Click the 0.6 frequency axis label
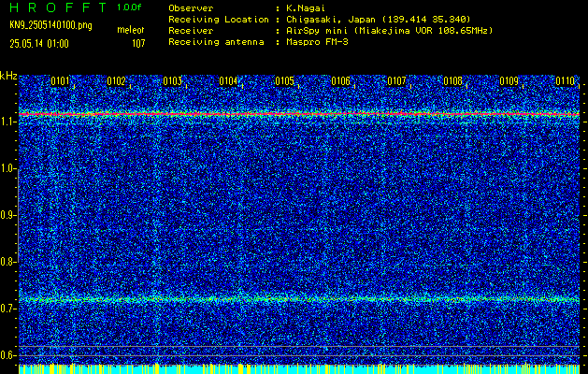The width and height of the screenshot is (588, 374). click(7, 355)
